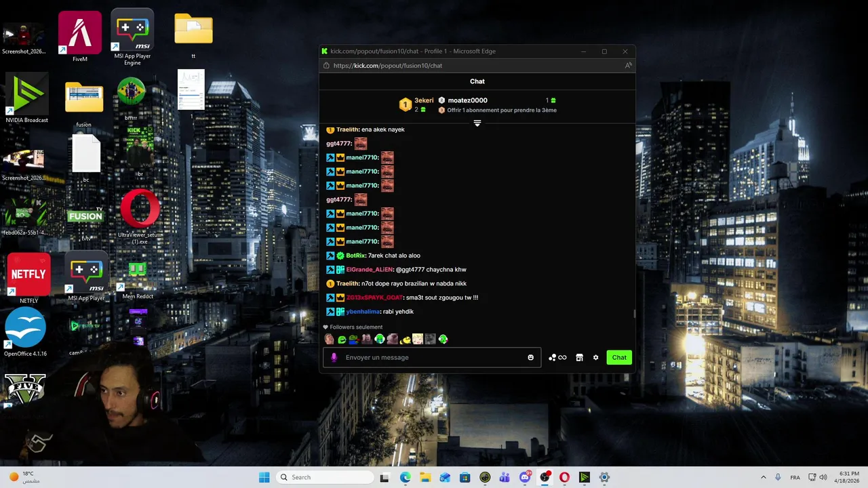Open the 'fusion' desktop folder
Screen dimensions: 868x488
[83, 104]
